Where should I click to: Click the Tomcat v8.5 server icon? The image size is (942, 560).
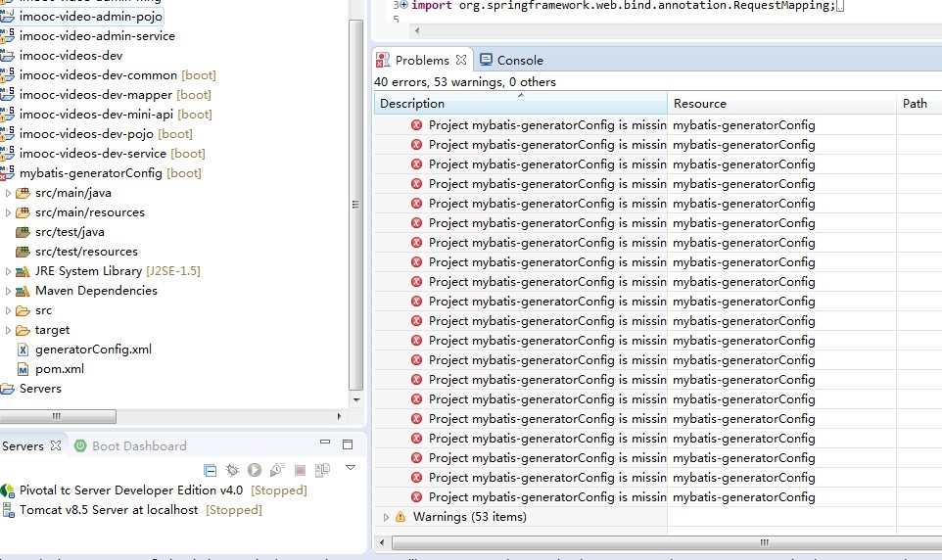pyautogui.click(x=8, y=510)
